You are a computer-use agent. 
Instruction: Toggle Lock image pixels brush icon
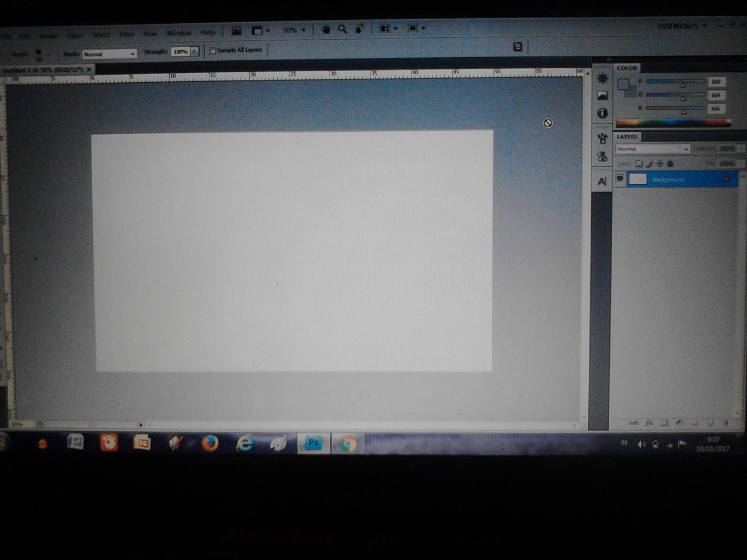coord(649,164)
